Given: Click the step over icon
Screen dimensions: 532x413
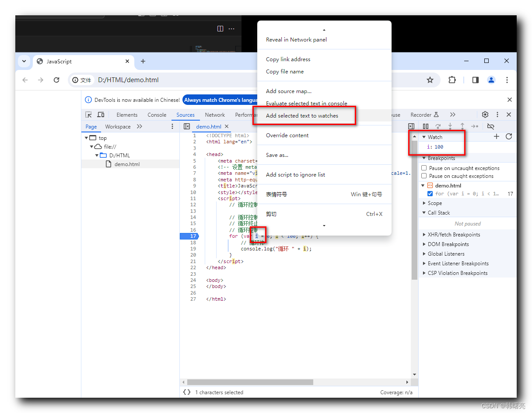Looking at the screenshot, I should coord(438,126).
